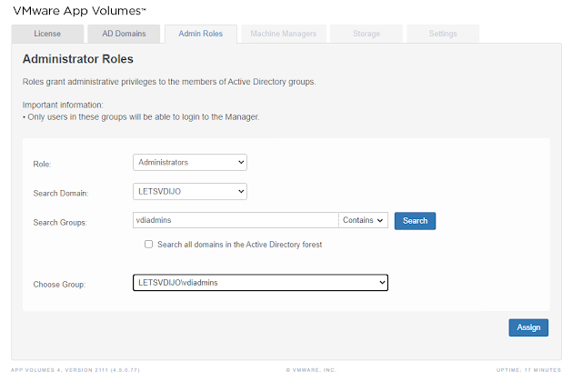
Task: Open the Machine Managers tab
Action: [x=284, y=34]
